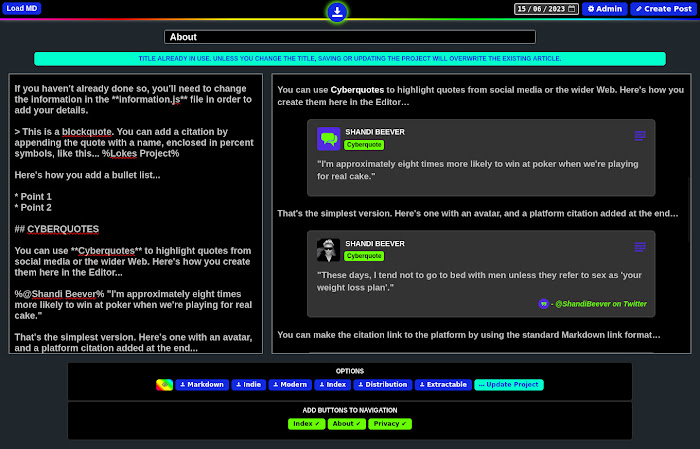
Task: Download the Modern format export
Action: click(x=290, y=385)
